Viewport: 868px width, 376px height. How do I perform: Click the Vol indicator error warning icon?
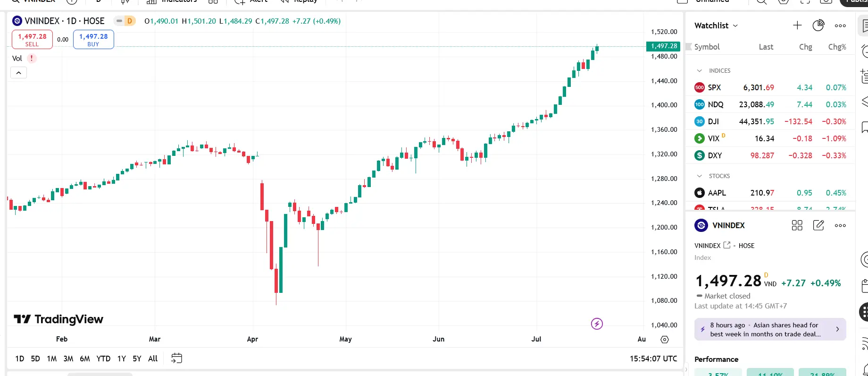click(32, 59)
